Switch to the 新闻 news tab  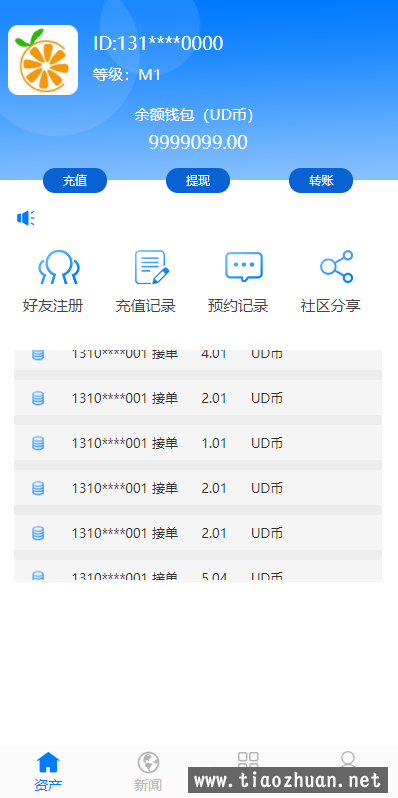coord(148,772)
